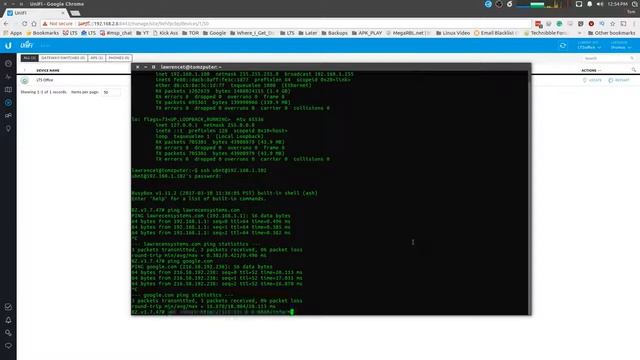Open the MegaRBL.net bookmark
The width and height of the screenshot is (640, 360).
point(407,33)
